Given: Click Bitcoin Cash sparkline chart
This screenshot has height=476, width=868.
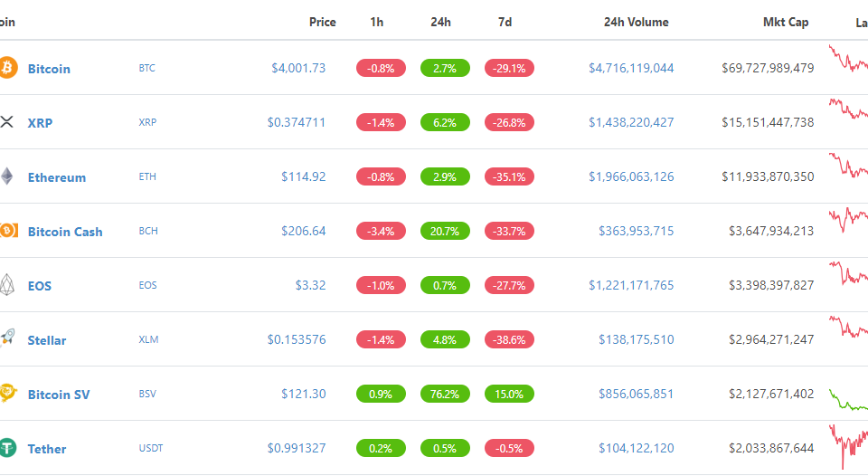Looking at the screenshot, I should tap(848, 220).
